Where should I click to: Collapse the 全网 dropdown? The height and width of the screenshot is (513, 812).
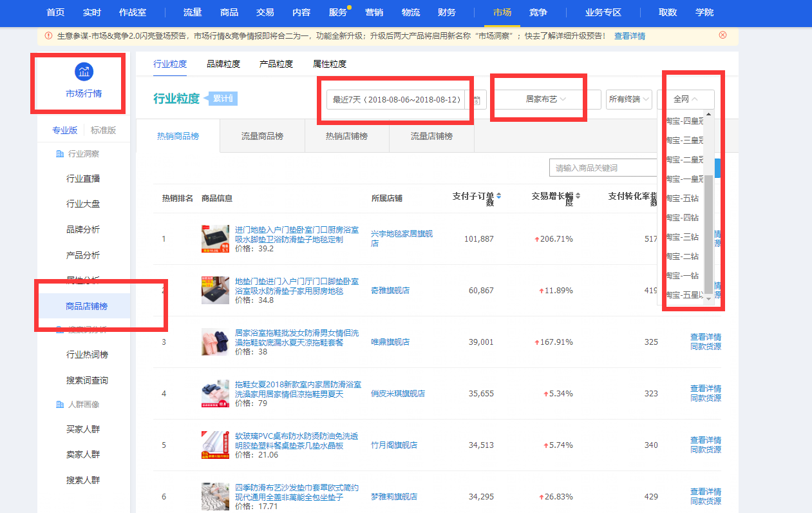click(x=685, y=99)
